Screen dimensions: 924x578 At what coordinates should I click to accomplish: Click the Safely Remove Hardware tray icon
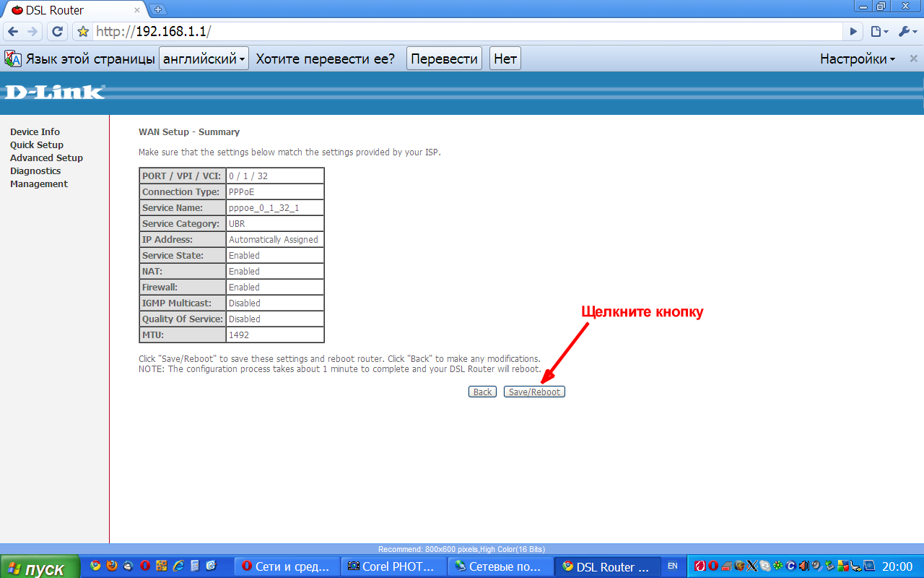tap(830, 566)
